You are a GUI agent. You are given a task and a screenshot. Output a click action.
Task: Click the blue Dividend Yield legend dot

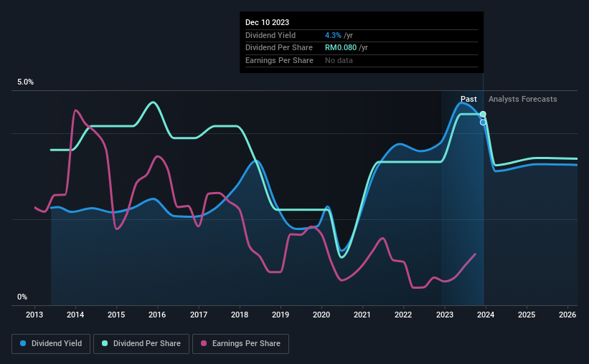pos(23,343)
